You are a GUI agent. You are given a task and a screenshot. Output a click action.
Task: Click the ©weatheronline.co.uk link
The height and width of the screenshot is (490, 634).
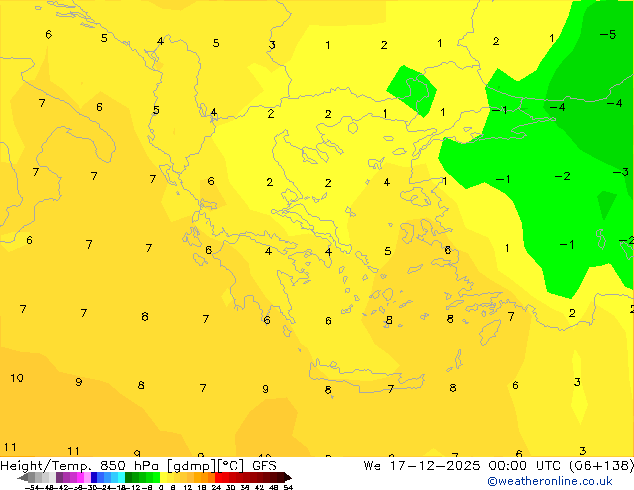coord(549,481)
